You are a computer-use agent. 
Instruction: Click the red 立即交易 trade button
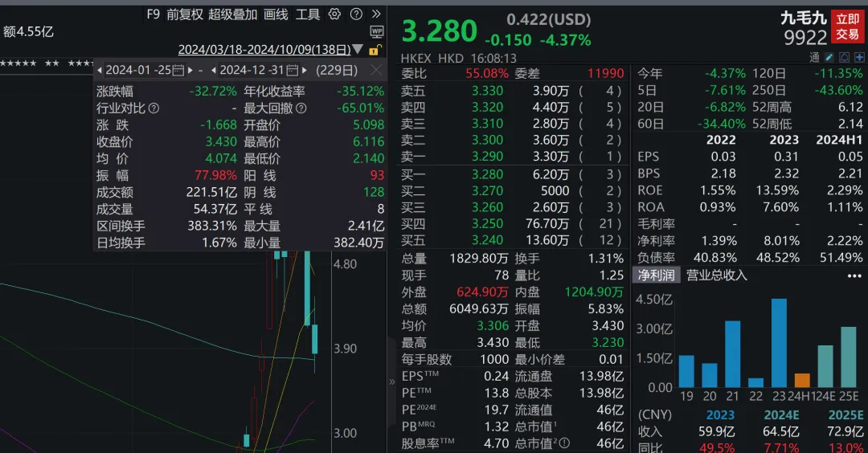coord(848,27)
